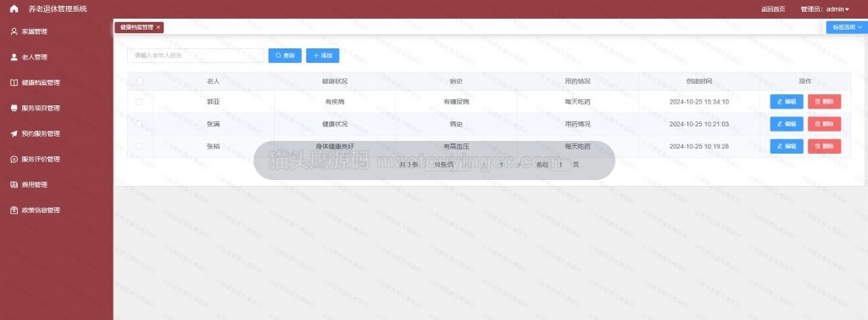The width and height of the screenshot is (868, 320).
Task: Click the 费用管理 sidebar icon
Action: 14,185
